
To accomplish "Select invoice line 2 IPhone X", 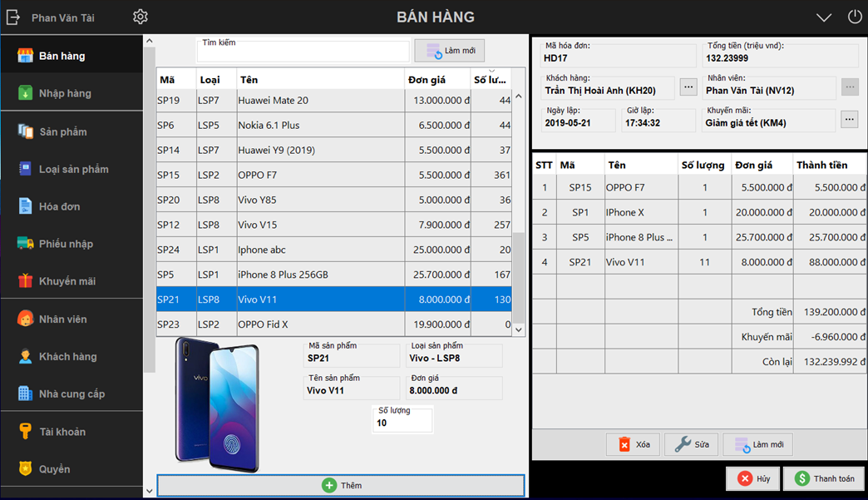I will [x=700, y=212].
